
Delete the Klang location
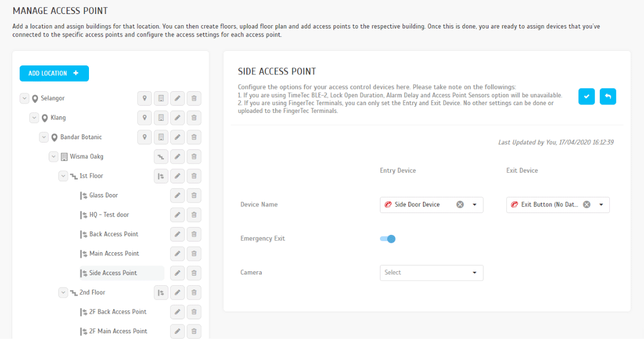pyautogui.click(x=194, y=118)
